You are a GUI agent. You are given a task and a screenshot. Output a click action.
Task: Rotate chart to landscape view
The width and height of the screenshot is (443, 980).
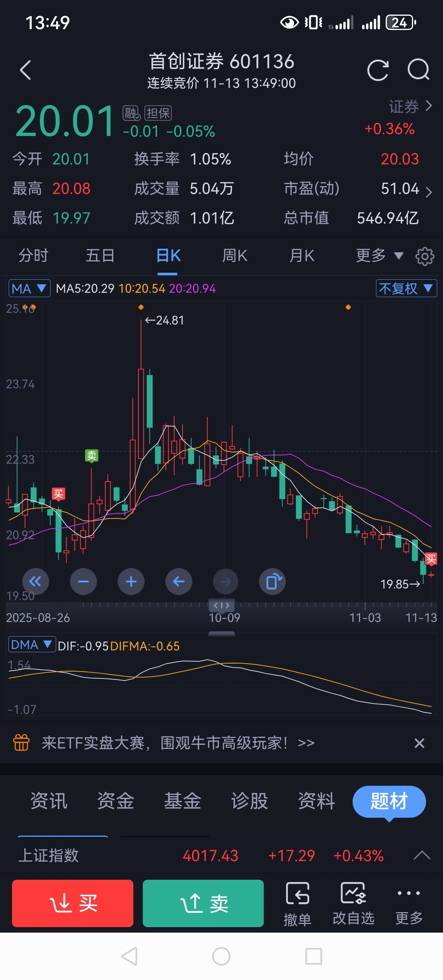pyautogui.click(x=273, y=581)
